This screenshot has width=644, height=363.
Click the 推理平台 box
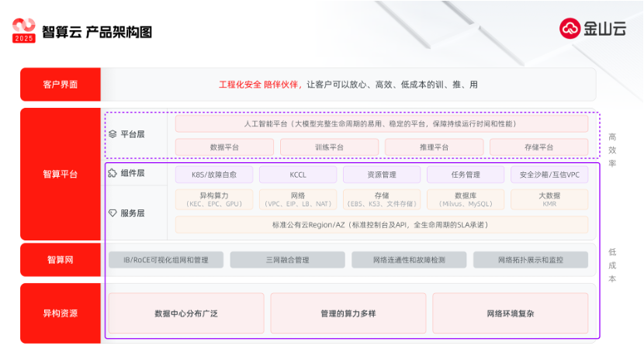coord(434,147)
